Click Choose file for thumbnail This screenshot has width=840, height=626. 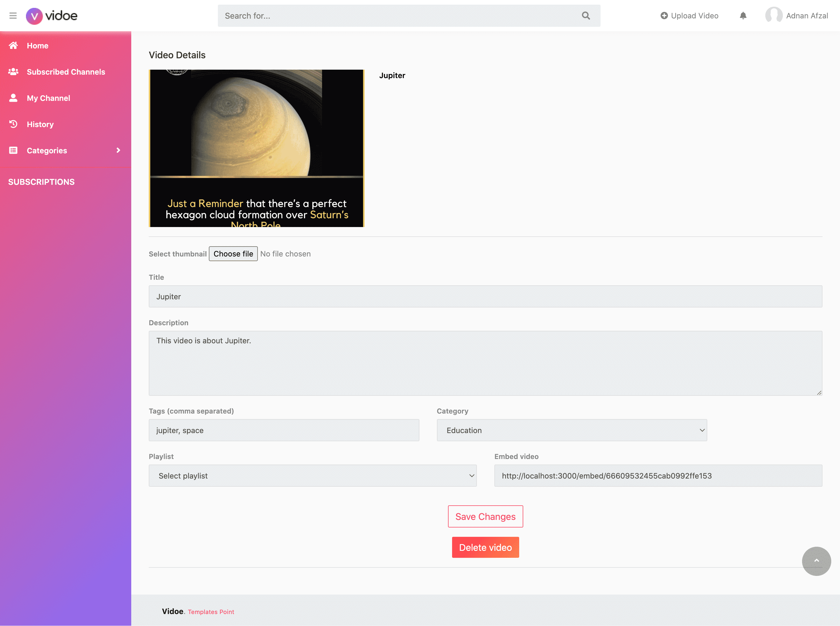click(233, 254)
